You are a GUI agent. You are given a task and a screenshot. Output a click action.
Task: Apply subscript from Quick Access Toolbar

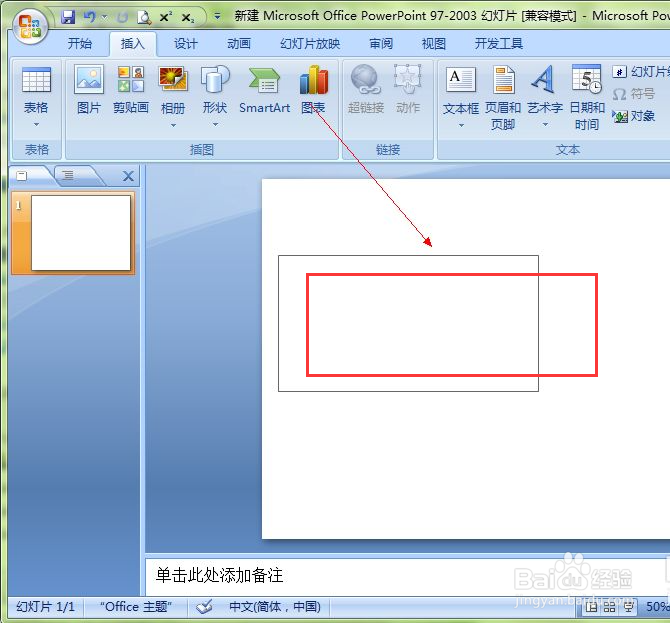point(188,18)
